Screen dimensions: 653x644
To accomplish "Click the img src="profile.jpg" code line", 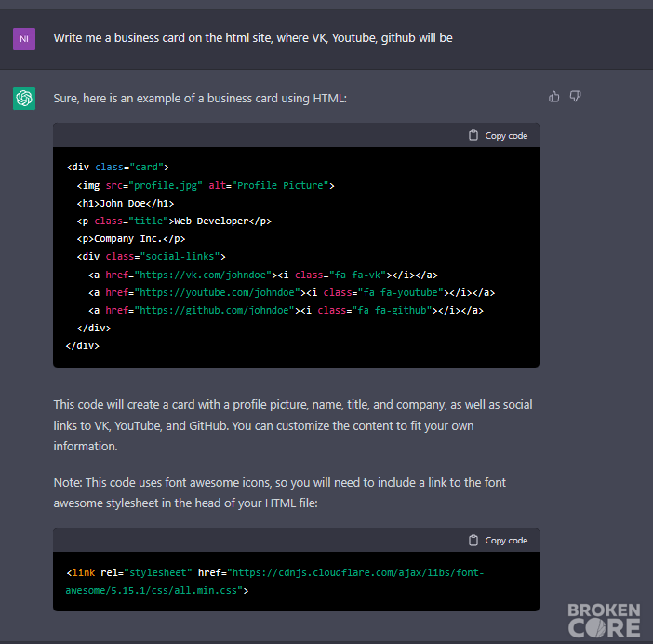I will coord(206,185).
